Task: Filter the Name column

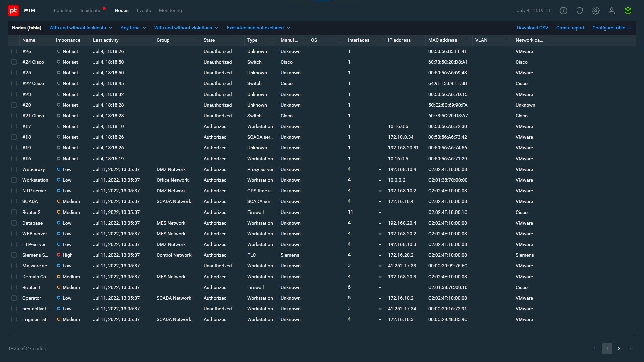Action: [x=48, y=40]
